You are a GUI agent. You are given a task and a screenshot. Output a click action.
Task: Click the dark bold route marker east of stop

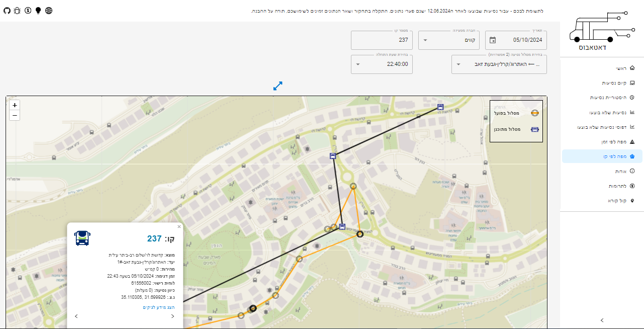(360, 234)
